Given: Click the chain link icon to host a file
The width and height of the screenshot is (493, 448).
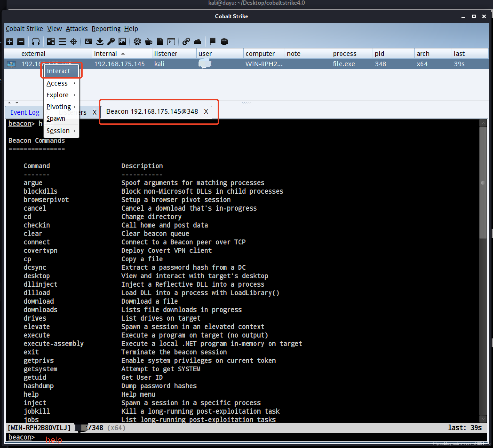Looking at the screenshot, I should (186, 42).
